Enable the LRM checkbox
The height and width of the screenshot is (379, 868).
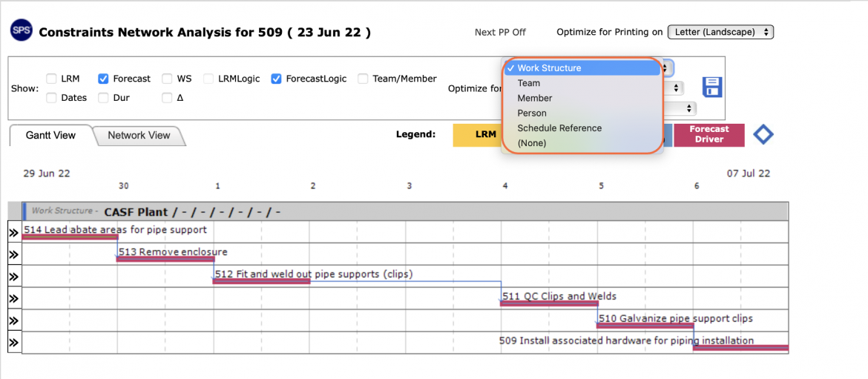click(51, 79)
